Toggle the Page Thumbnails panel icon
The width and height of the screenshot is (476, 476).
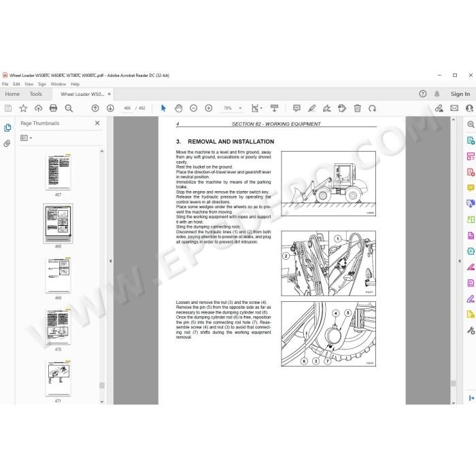pyautogui.click(x=7, y=128)
